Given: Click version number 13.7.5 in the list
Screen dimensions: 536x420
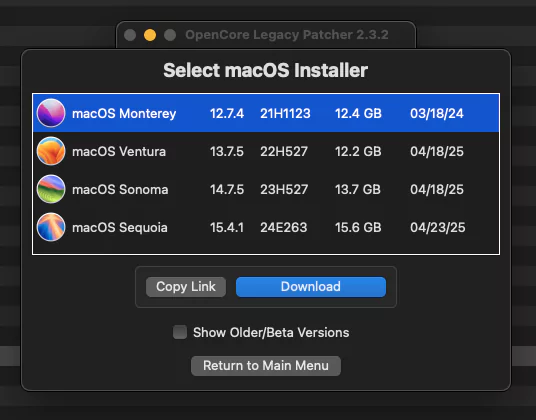Looking at the screenshot, I should pyautogui.click(x=227, y=151).
